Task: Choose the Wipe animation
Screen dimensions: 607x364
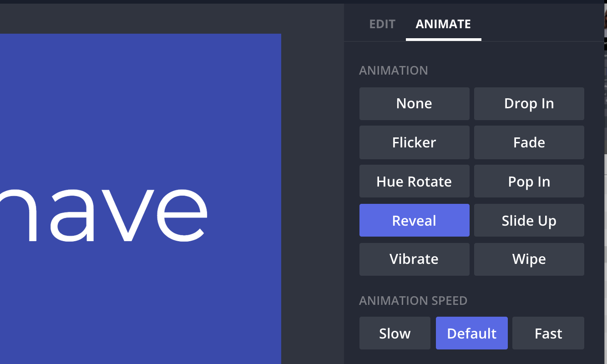Action: point(529,259)
